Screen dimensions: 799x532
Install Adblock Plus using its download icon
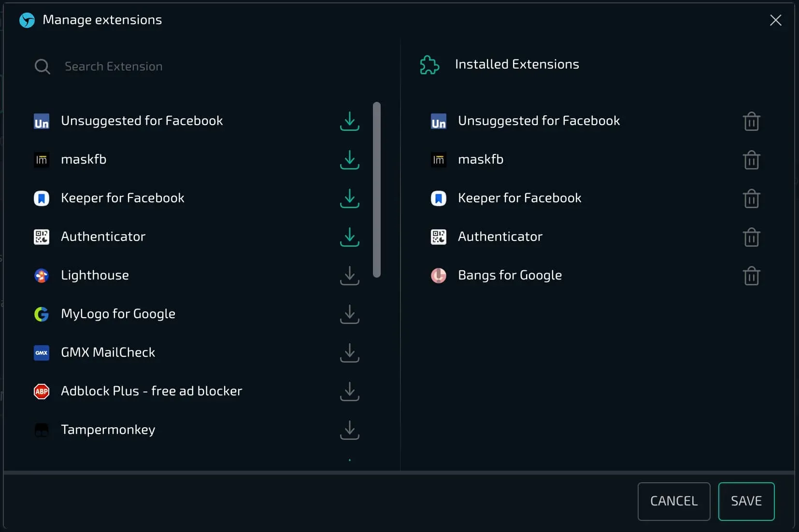[x=349, y=391]
